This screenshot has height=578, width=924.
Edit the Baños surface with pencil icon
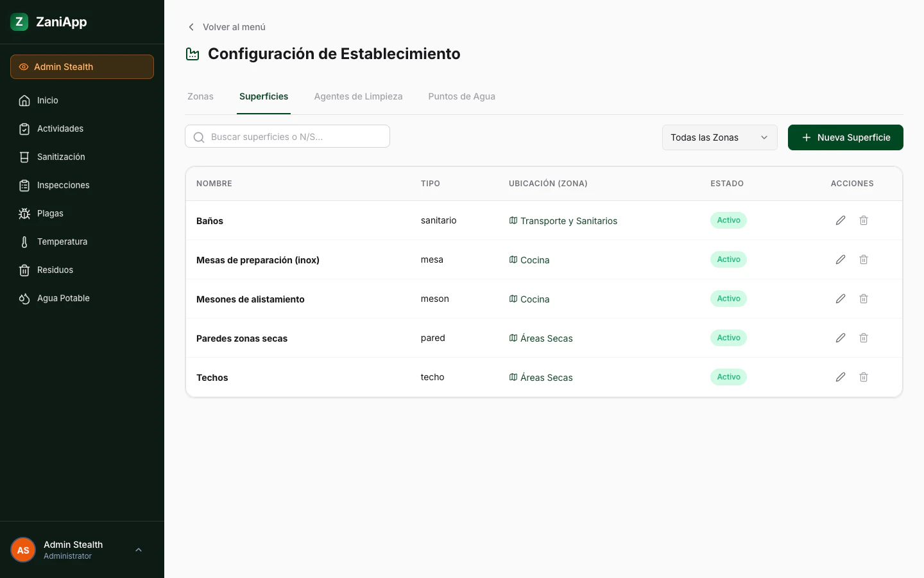tap(841, 220)
